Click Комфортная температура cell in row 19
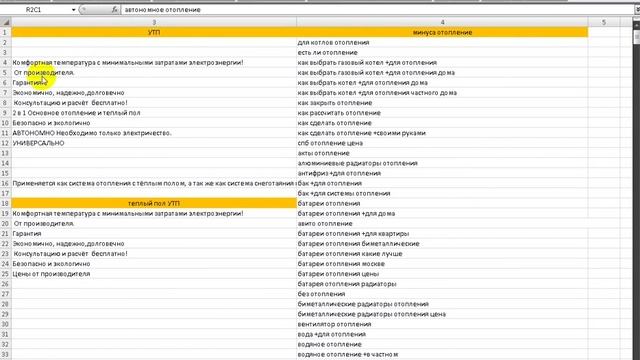 pyautogui.click(x=154, y=213)
